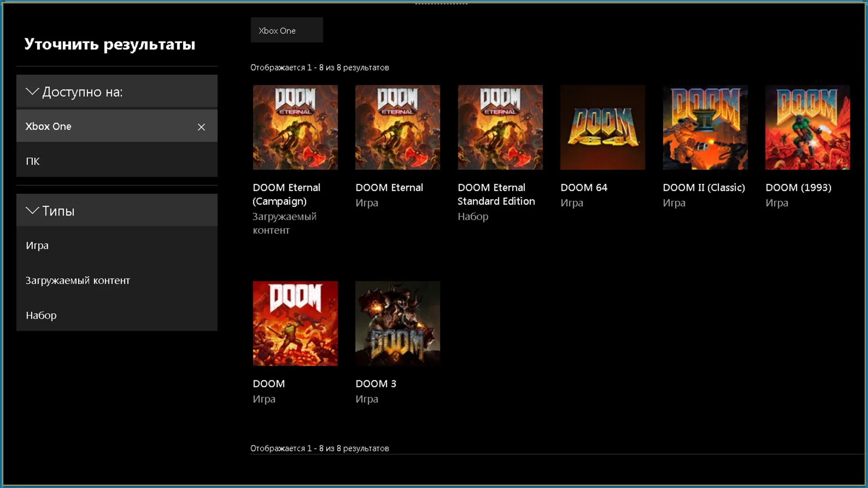Open DOOM Eternal Standard Edition cover
The width and height of the screenshot is (868, 488).
(500, 127)
